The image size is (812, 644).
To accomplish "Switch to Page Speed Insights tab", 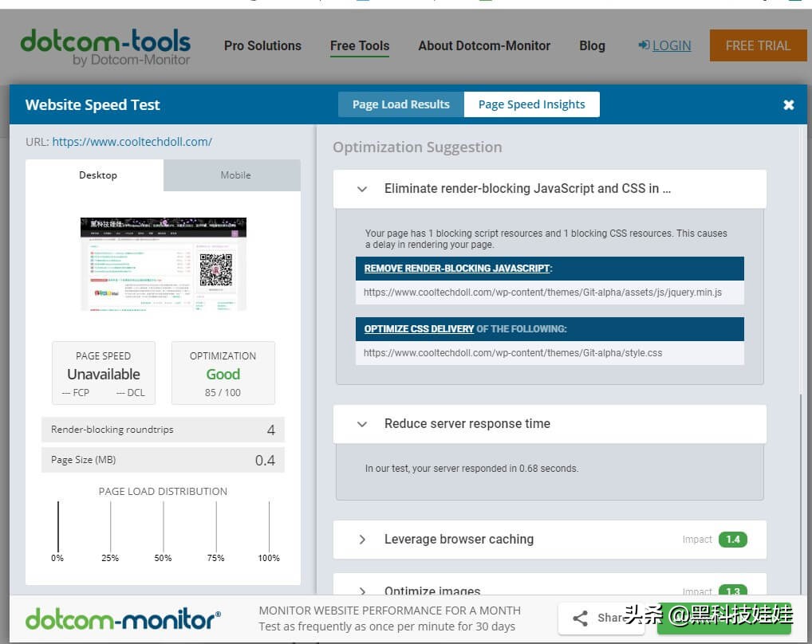I will point(531,104).
